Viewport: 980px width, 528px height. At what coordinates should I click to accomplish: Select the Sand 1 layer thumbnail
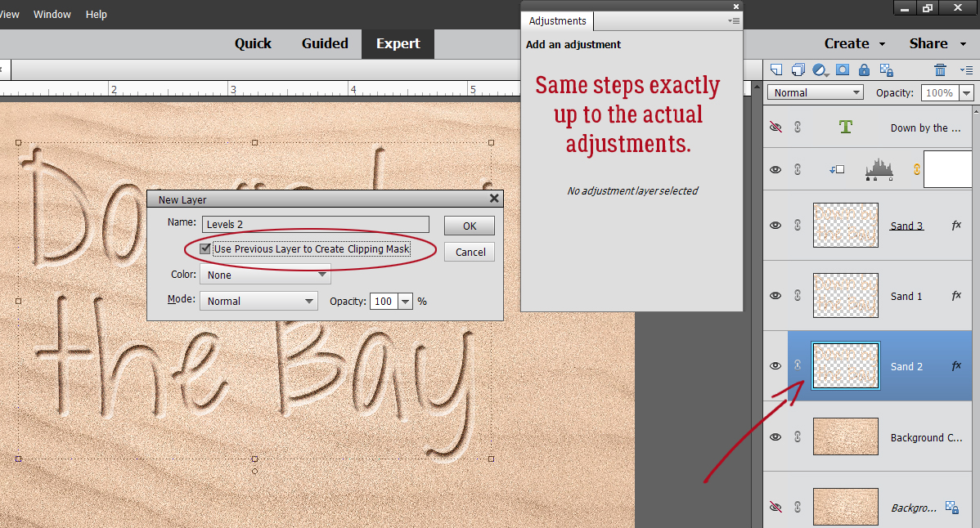click(846, 296)
